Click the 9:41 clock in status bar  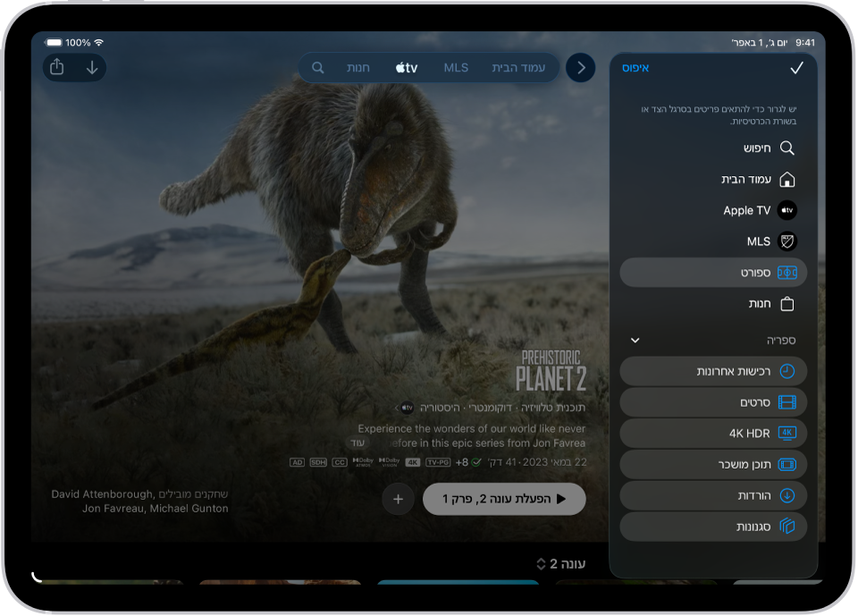[x=805, y=42]
